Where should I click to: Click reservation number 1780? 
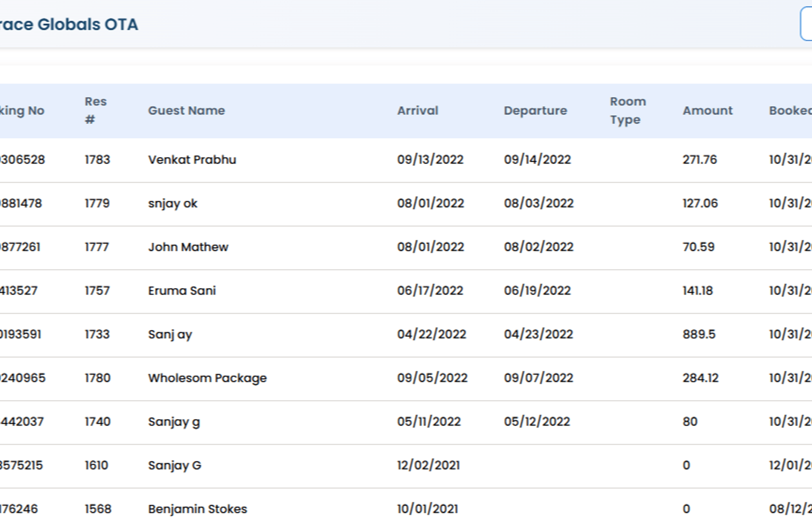(x=97, y=378)
